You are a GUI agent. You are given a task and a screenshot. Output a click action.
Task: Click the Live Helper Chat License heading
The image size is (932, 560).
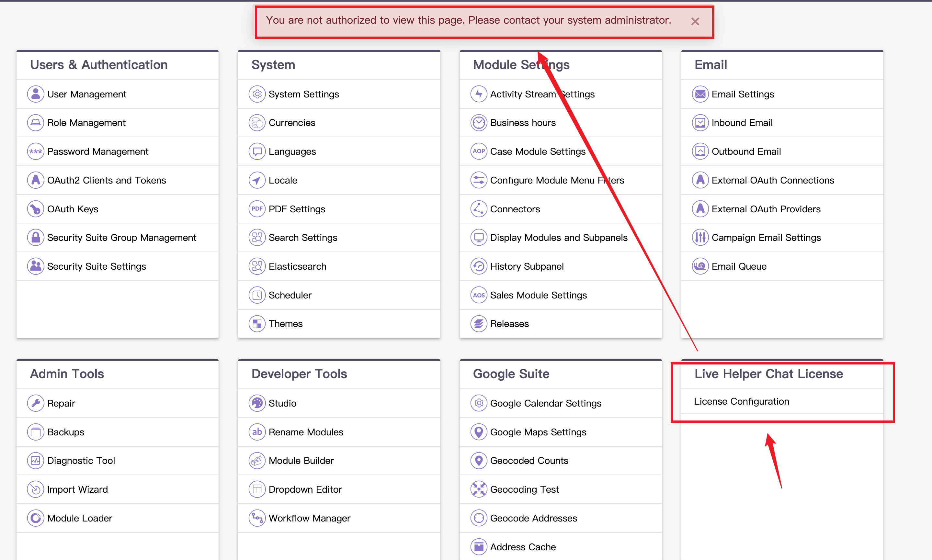[768, 374]
